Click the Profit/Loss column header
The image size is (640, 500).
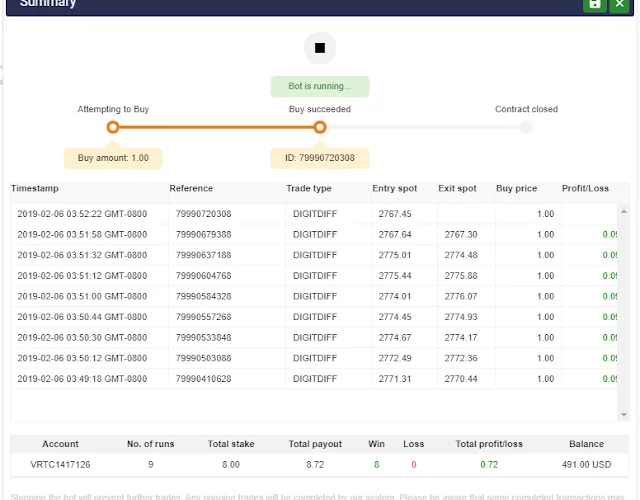(x=585, y=189)
